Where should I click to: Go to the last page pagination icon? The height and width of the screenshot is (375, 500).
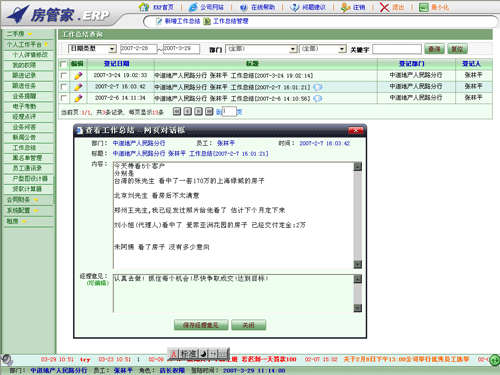209,111
